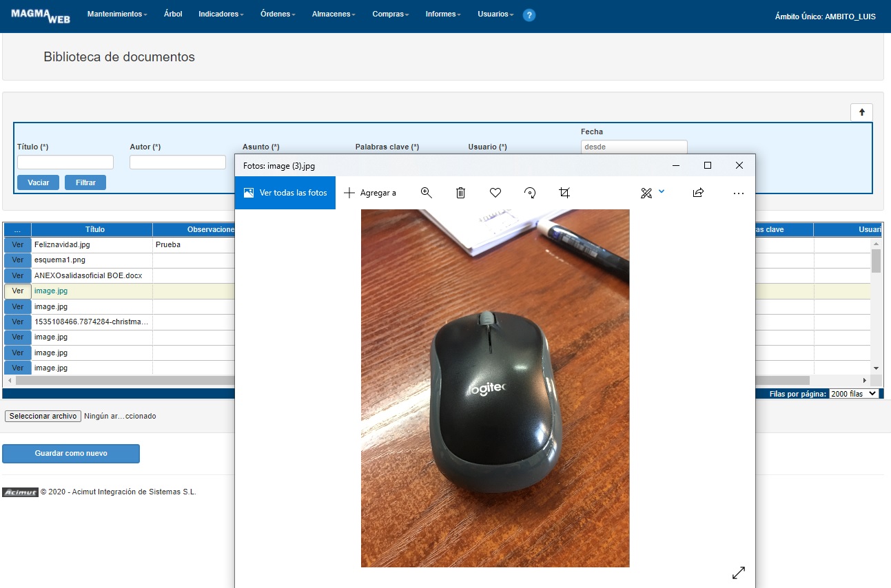
Task: Open the Almacenes menu
Action: click(334, 14)
